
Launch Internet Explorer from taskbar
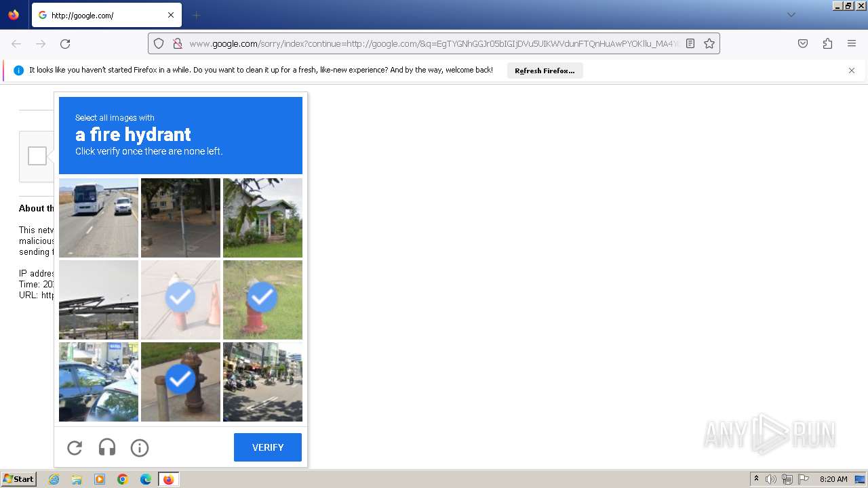54,479
